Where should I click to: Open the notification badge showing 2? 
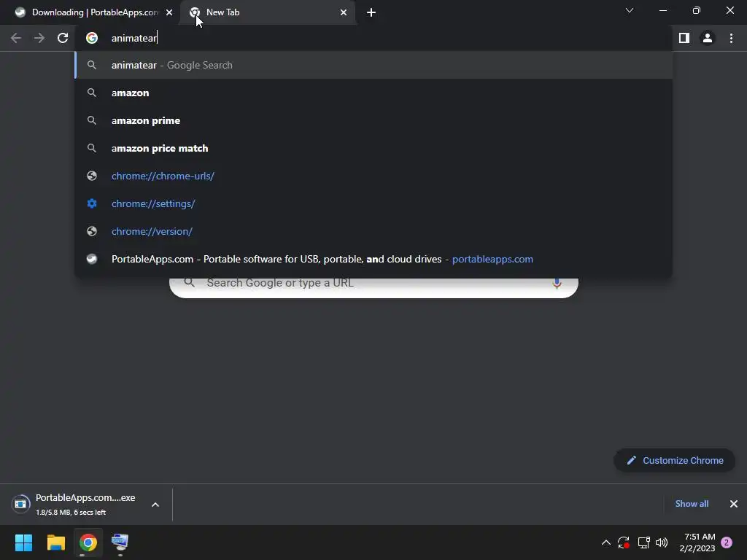[x=727, y=542]
